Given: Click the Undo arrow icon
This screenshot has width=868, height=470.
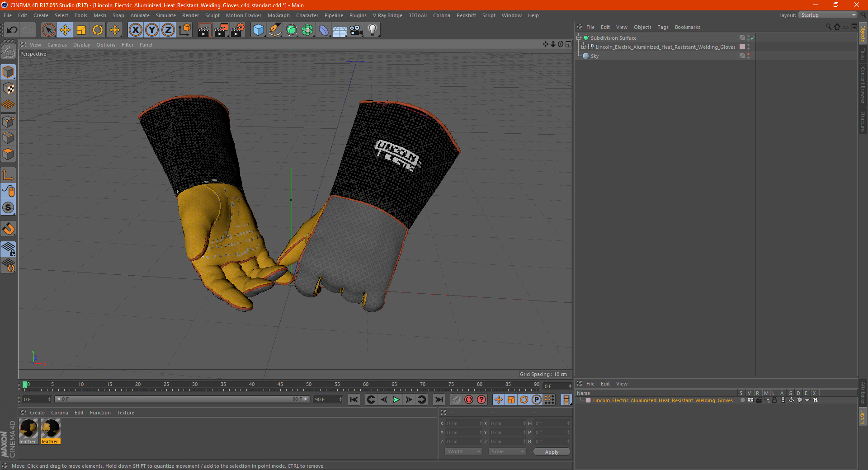Looking at the screenshot, I should pyautogui.click(x=12, y=30).
